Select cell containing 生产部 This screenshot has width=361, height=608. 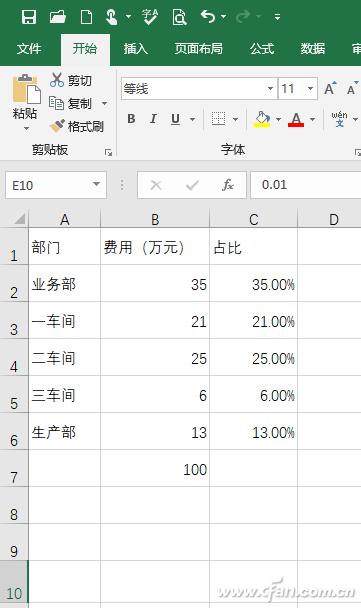tap(64, 432)
